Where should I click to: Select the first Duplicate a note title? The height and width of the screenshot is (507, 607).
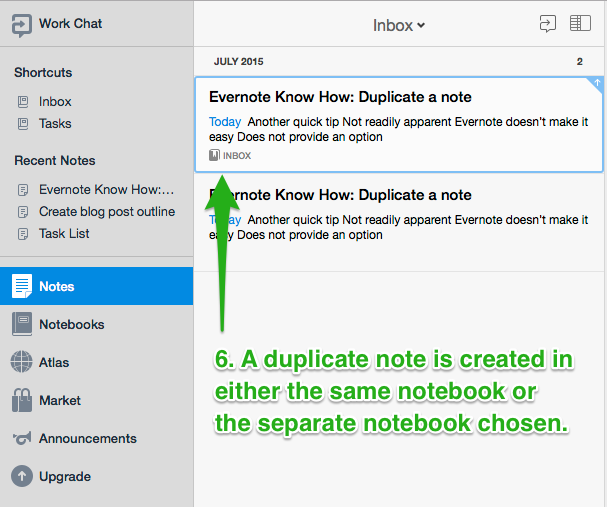coord(340,97)
